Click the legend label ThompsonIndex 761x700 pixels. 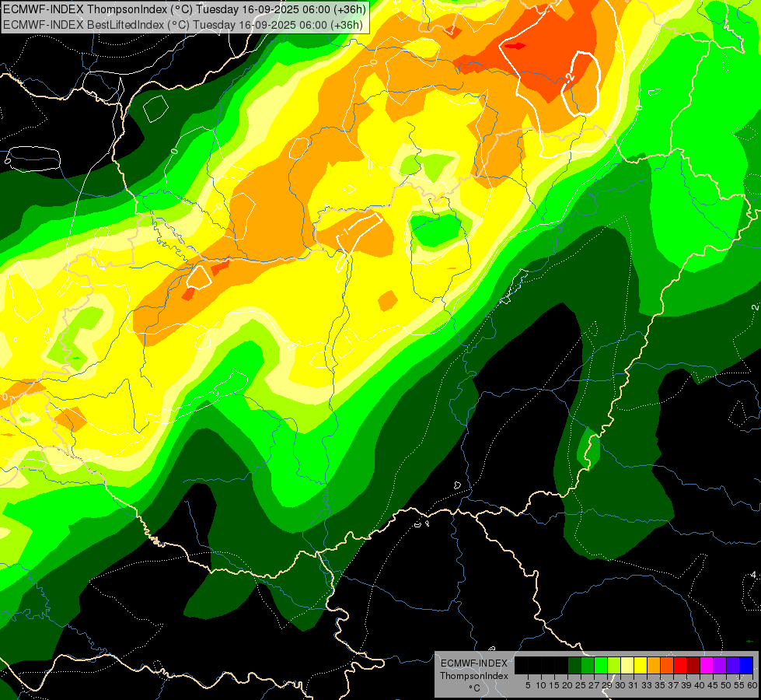tap(474, 676)
